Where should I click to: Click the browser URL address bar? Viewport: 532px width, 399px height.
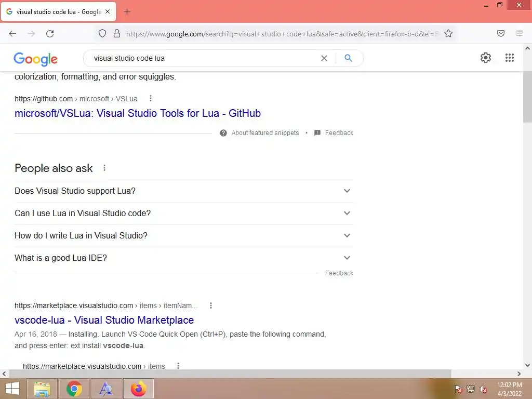point(282,34)
